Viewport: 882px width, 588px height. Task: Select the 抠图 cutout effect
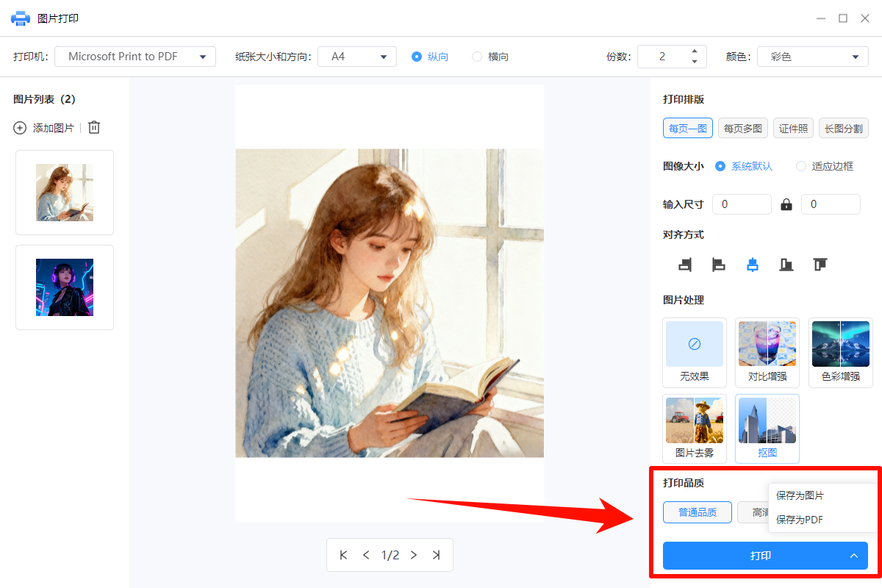(x=767, y=429)
